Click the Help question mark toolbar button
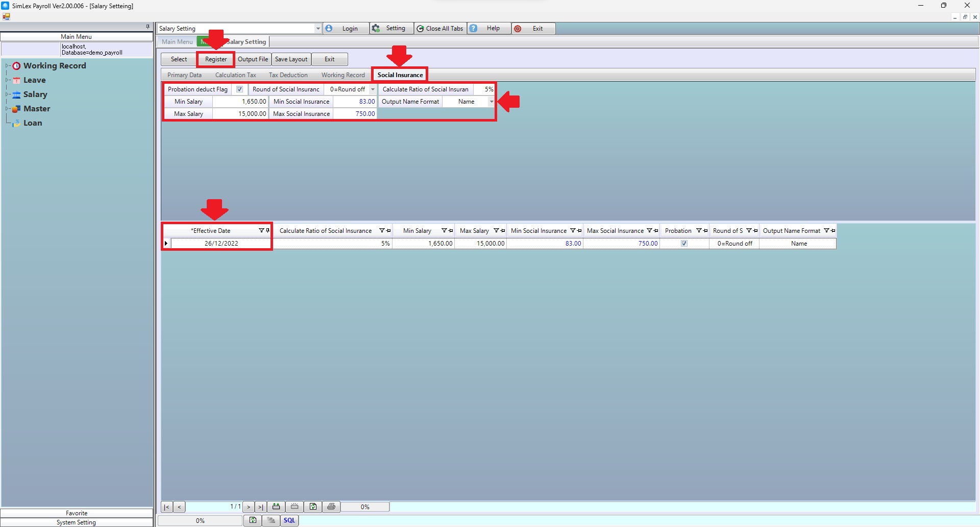 [x=474, y=29]
